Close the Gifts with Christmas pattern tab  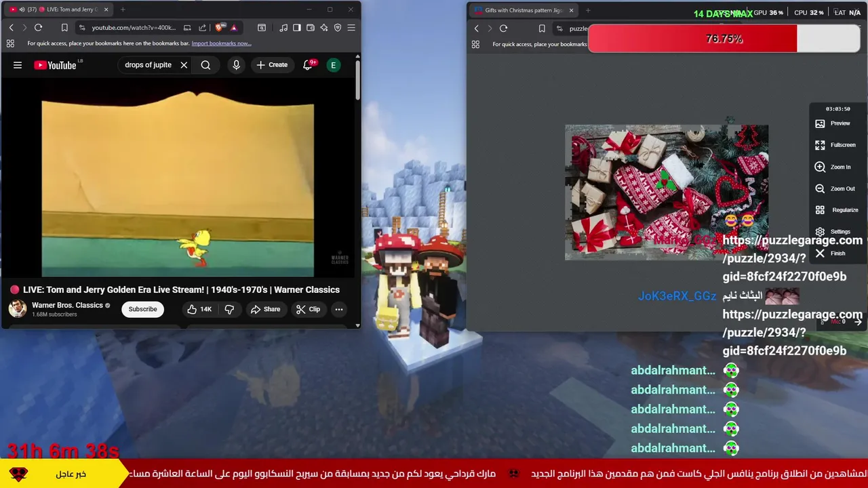571,10
